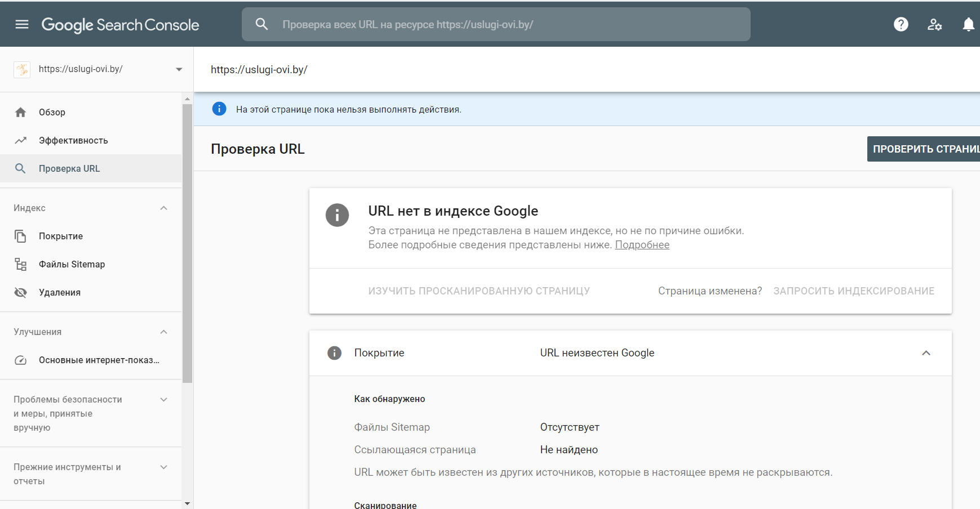Expand Прежние инструменты и отчеты section

[164, 467]
